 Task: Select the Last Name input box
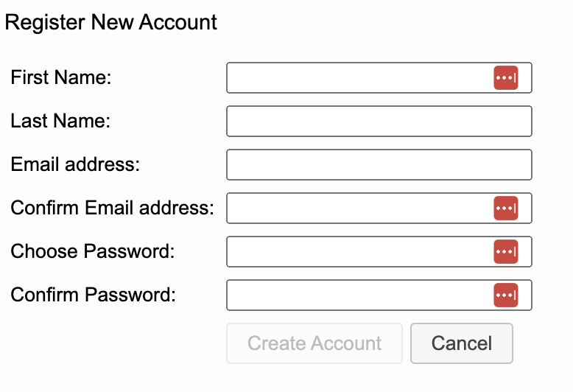tap(379, 121)
